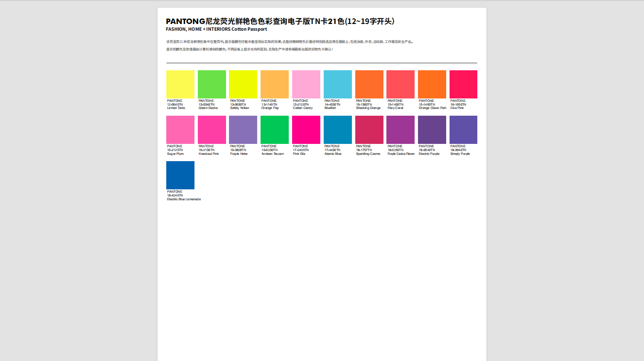Click the code text "17-4436TN"

pos(332,150)
